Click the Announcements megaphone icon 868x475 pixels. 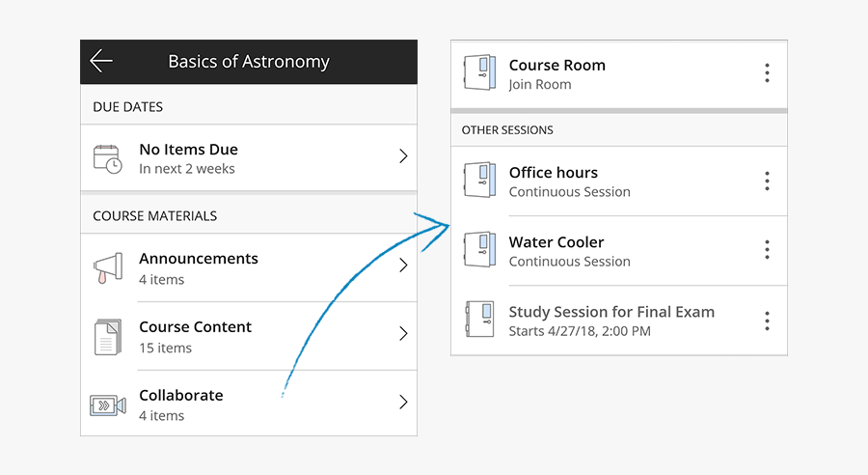coord(107,268)
